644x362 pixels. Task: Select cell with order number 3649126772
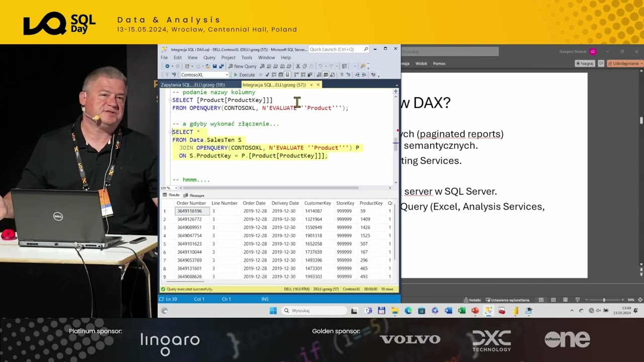click(x=192, y=219)
